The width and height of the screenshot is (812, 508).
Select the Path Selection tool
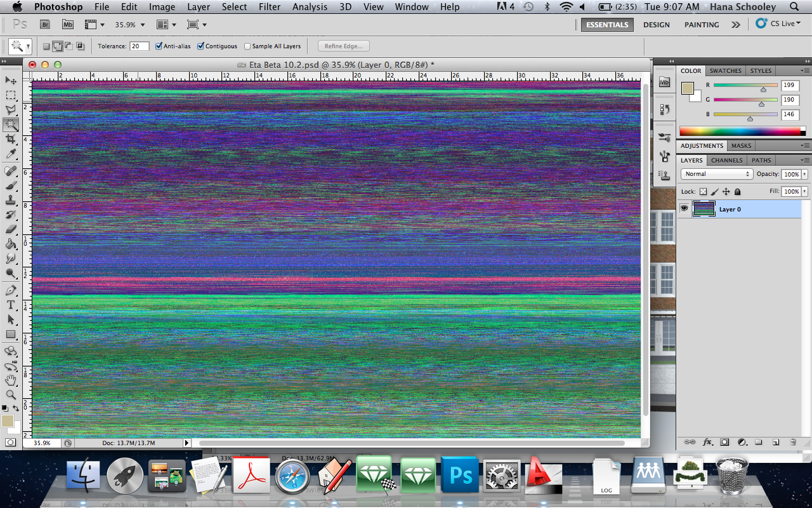[11, 319]
